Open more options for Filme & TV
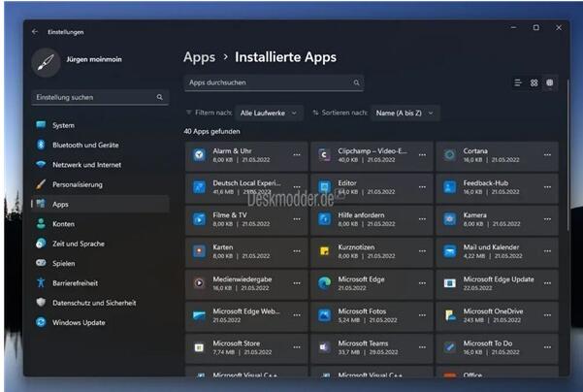This screenshot has width=583, height=392. point(297,219)
